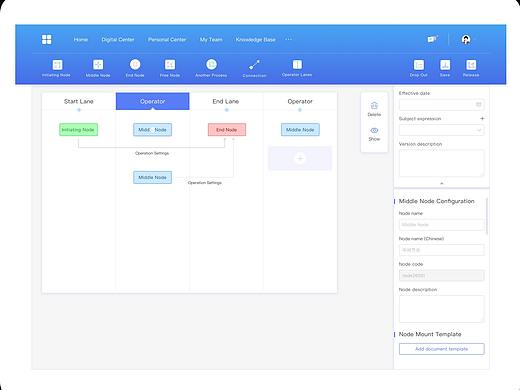
Task: Select the Middle Node tool
Action: 98,68
